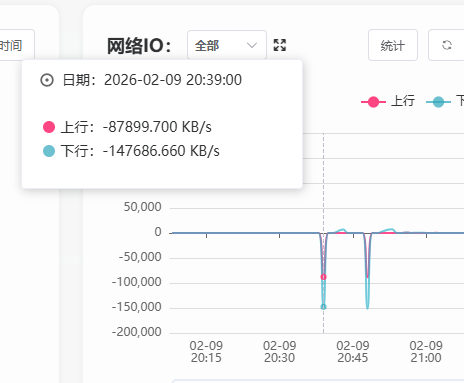Click the 02-09 20:30 axis label
Image resolution: width=464 pixels, height=383 pixels.
coord(279,352)
